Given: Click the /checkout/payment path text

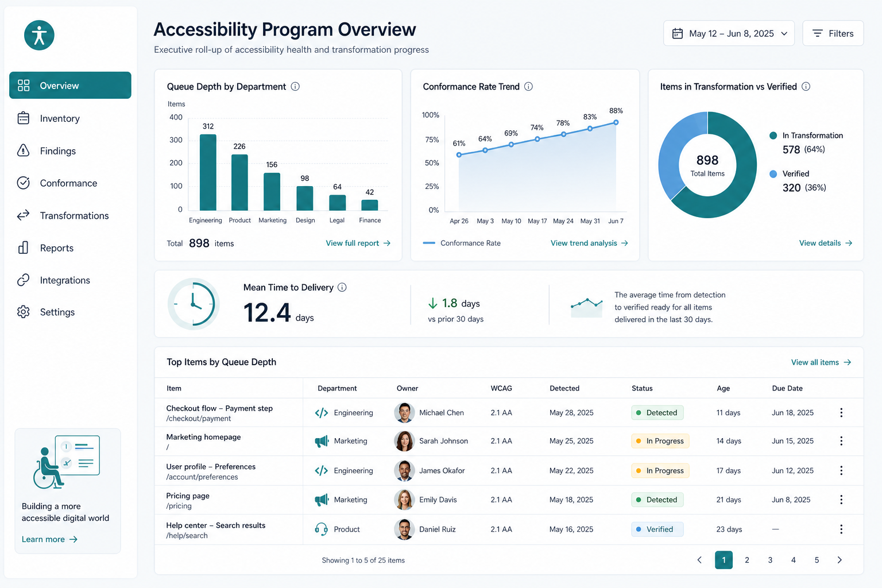Looking at the screenshot, I should point(199,419).
